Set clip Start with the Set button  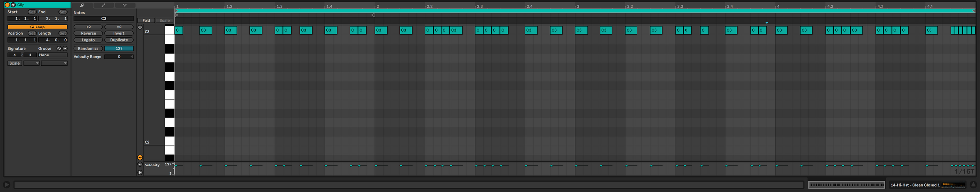[x=32, y=12]
